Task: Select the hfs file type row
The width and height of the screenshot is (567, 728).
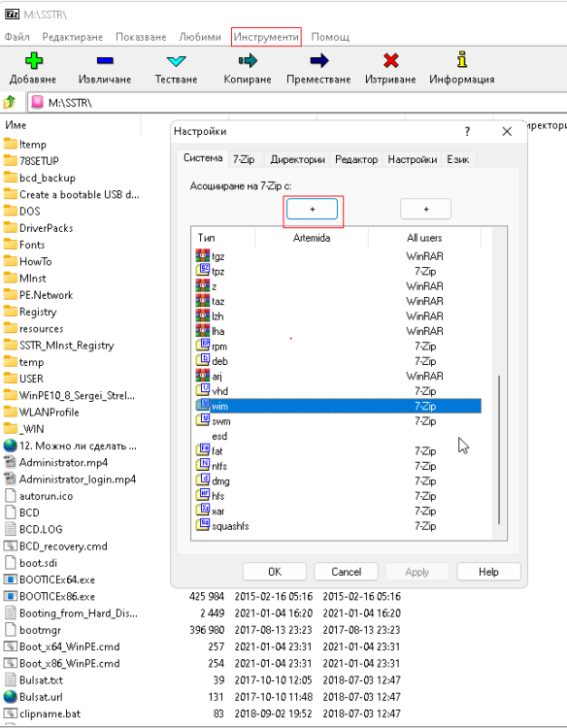Action: click(x=339, y=495)
